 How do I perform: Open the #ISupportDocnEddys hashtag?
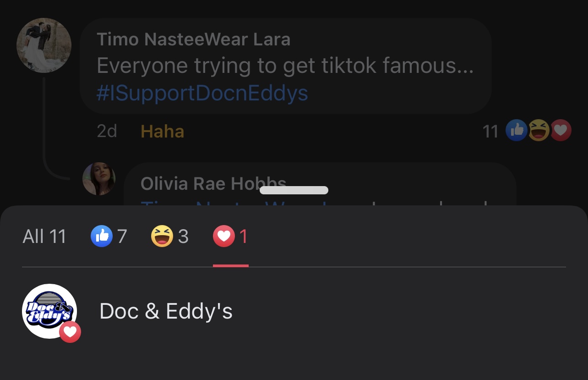[202, 94]
